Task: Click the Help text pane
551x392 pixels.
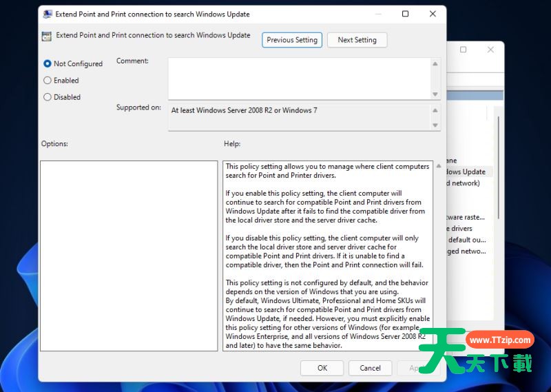Action: tap(328, 256)
